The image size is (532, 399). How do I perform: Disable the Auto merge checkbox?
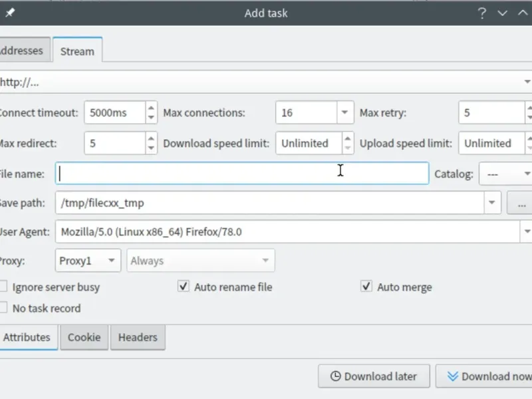click(366, 287)
